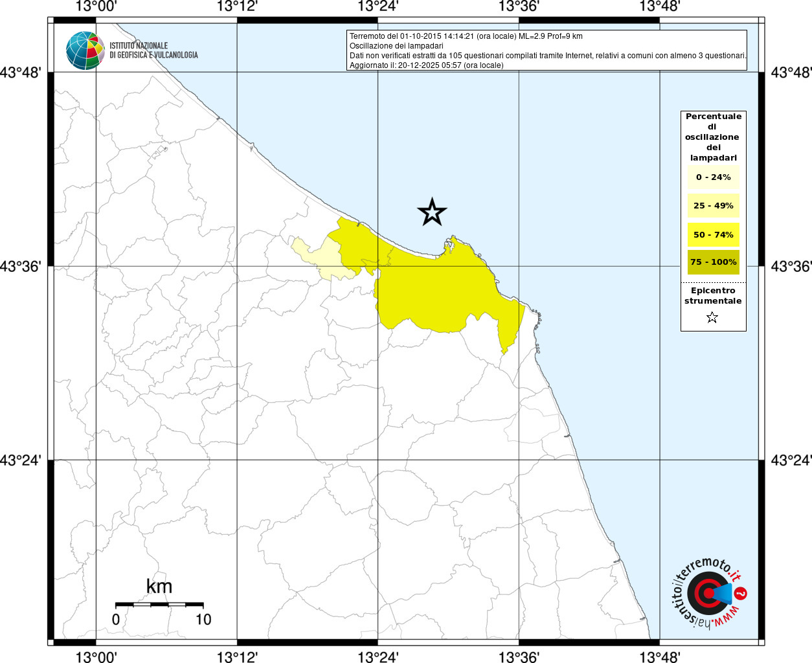Click the 'Percentuale di oscillazione dei lampadari' legend heading
Screen dimensions: 812x663
click(713, 137)
